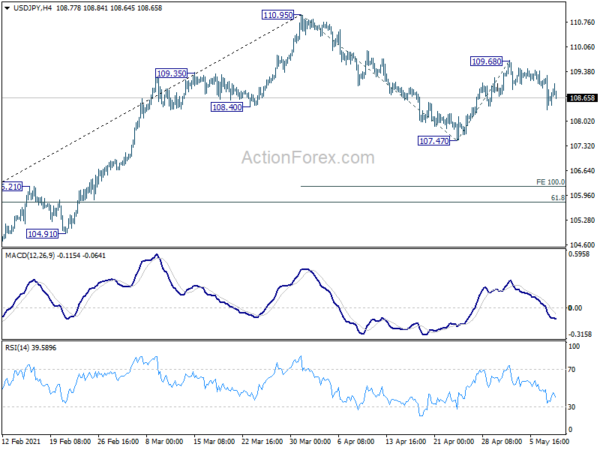Click the MACD 0.5958 scale value

coord(579,254)
